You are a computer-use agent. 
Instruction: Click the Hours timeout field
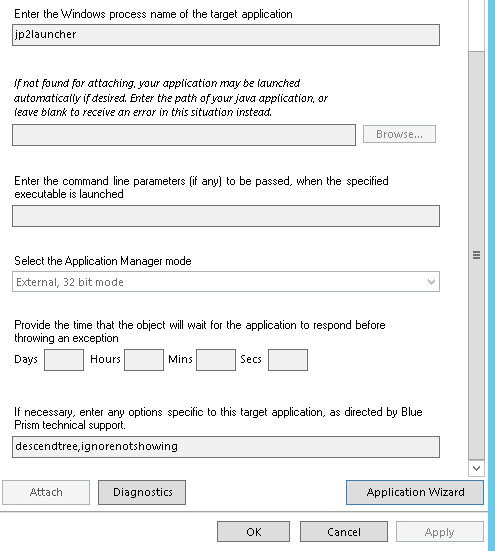144,360
